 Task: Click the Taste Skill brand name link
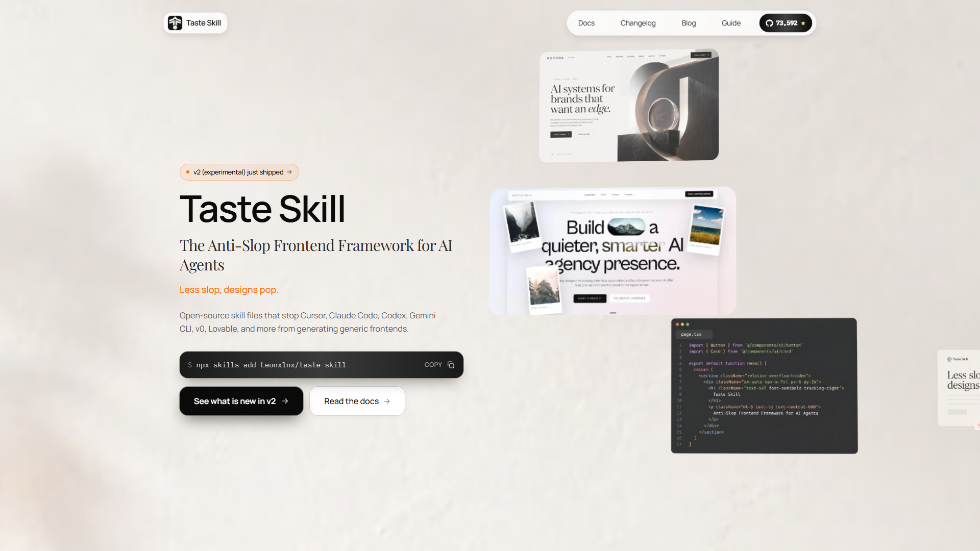[x=204, y=23]
